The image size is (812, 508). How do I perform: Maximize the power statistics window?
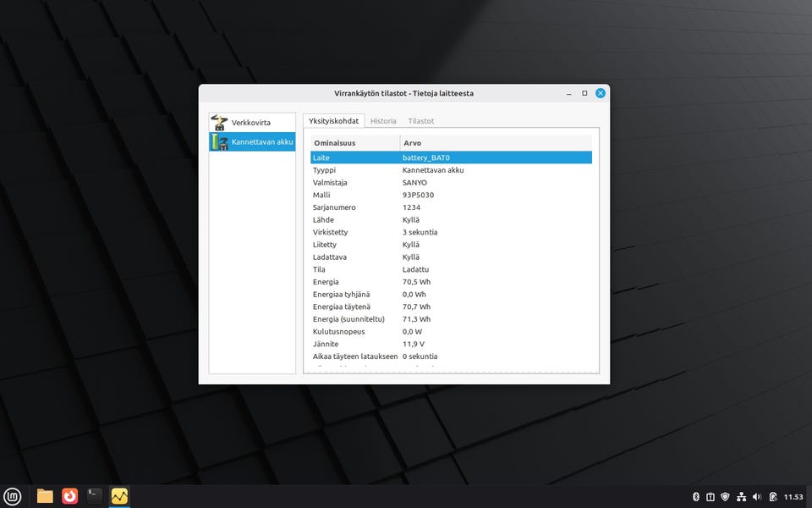584,93
